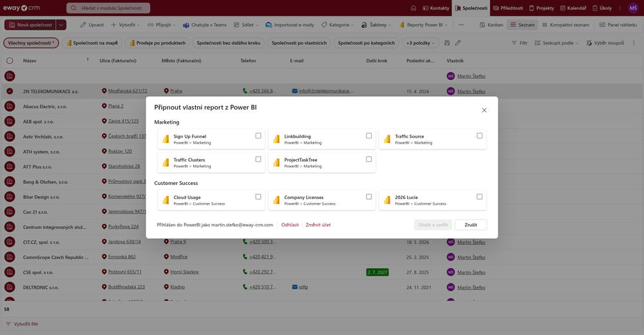Open the Příležitosti module tab
Viewport: 644px width, 335px height.
508,8
